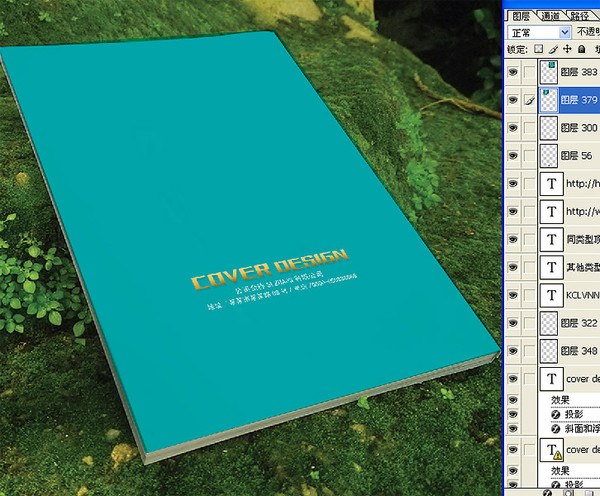Add layer style button in panel footer
600x496 pixels.
(x=547, y=493)
